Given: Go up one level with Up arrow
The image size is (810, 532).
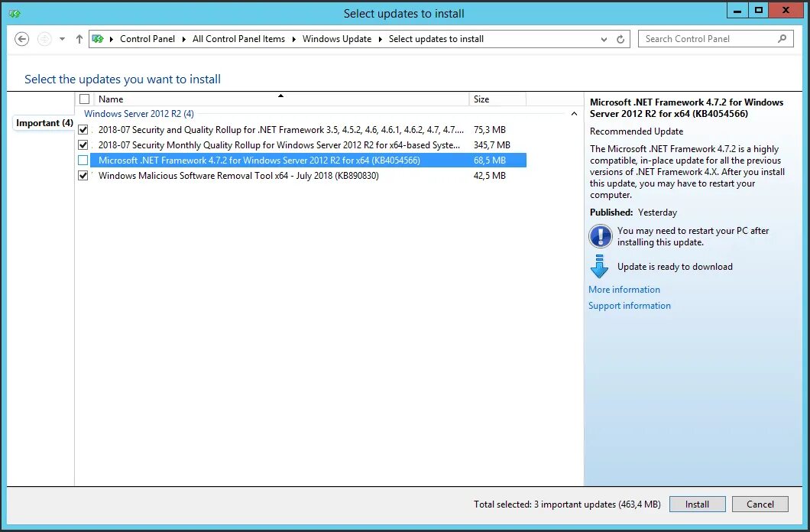Looking at the screenshot, I should tap(79, 39).
